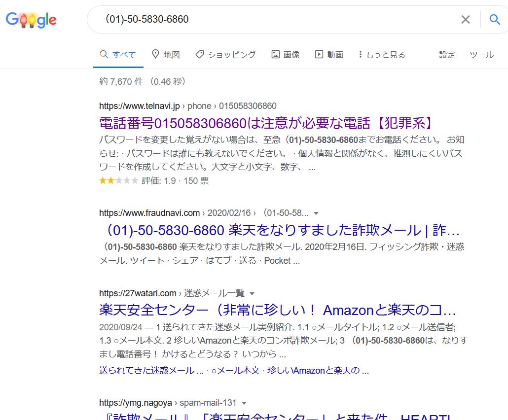Click the ymg.nagoya URL breadcrumb
The height and width of the screenshot is (420, 508).
[168, 403]
